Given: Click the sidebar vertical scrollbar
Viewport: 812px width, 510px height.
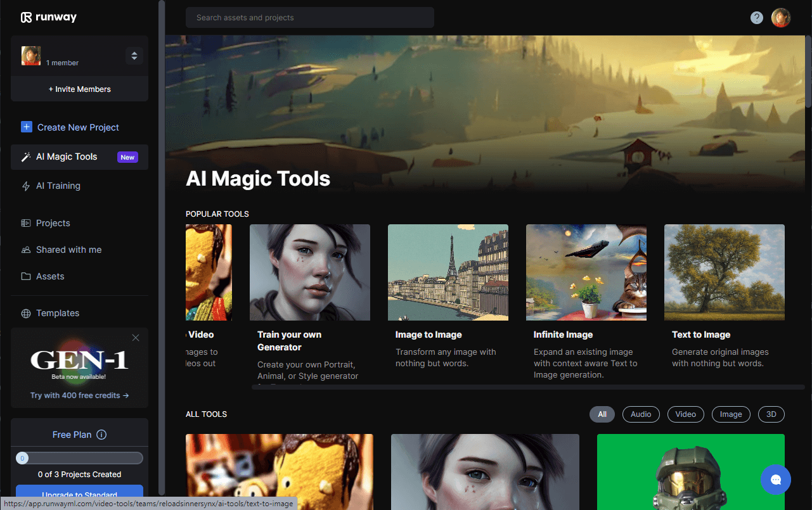Looking at the screenshot, I should (x=162, y=247).
